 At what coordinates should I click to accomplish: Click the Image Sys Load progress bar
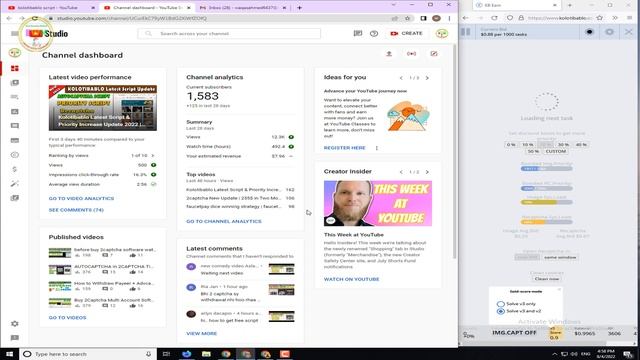pyautogui.click(x=546, y=202)
